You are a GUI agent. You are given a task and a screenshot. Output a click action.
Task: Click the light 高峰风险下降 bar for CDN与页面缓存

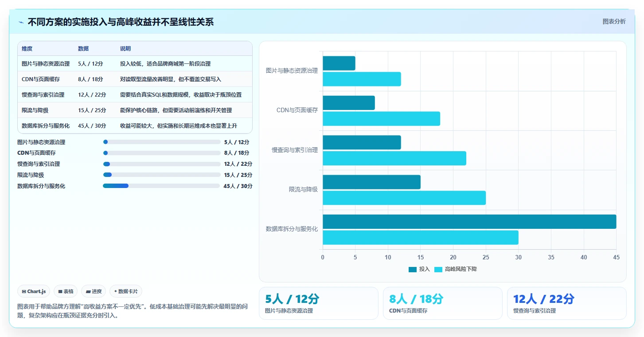point(381,118)
